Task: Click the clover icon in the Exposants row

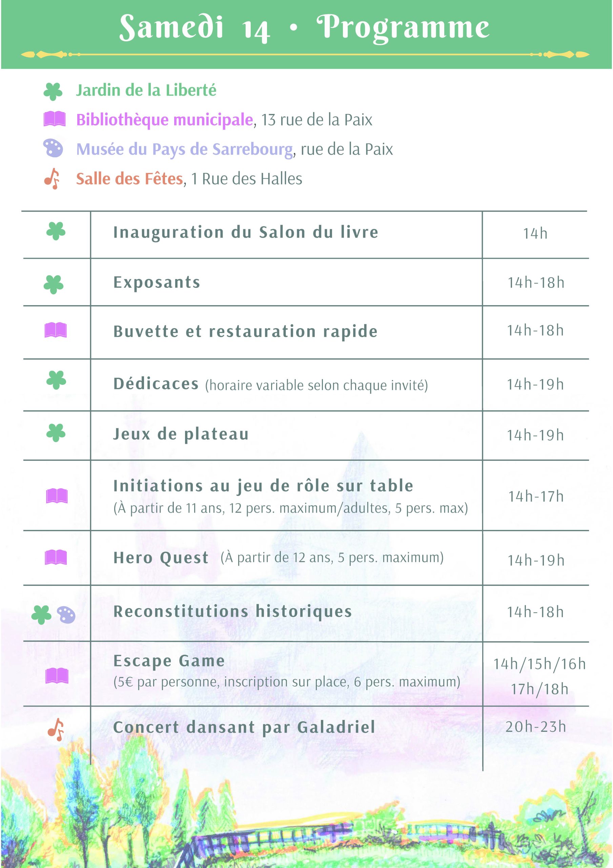Action: tap(54, 284)
